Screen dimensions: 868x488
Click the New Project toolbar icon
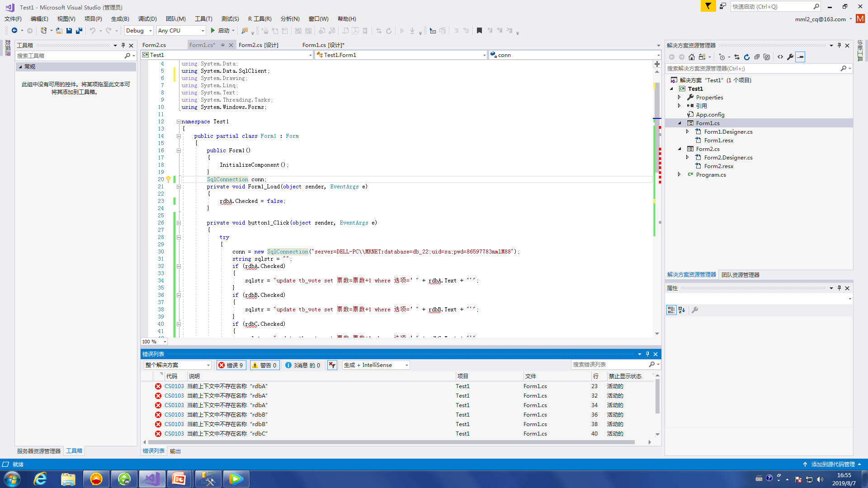pos(43,31)
